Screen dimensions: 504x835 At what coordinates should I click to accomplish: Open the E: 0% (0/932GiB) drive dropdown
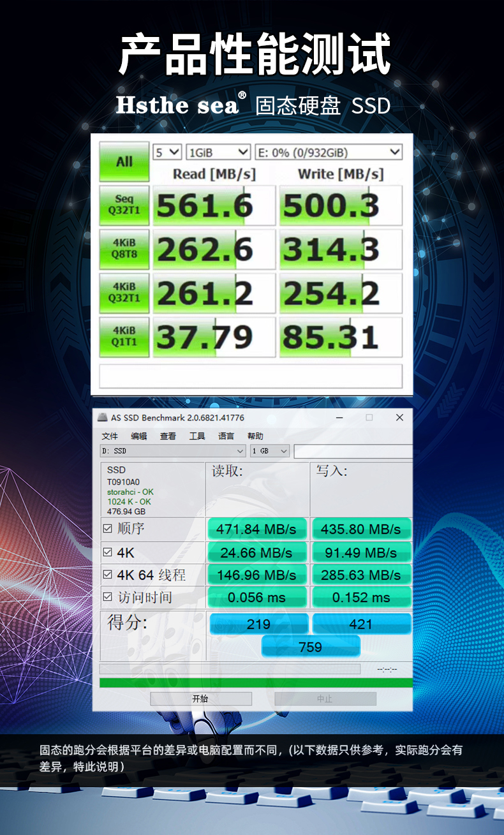point(329,152)
